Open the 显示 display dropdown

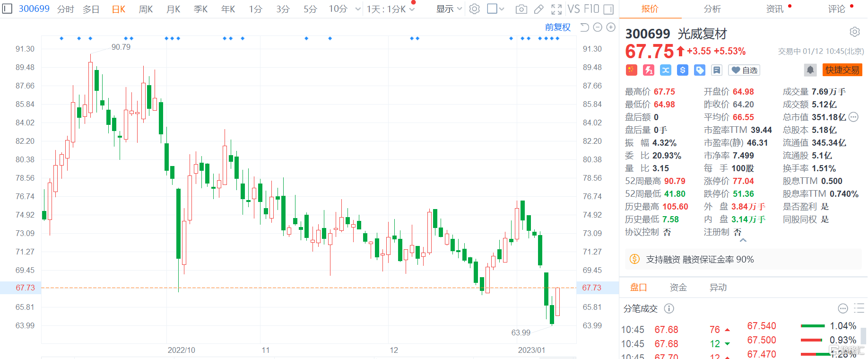tap(449, 9)
